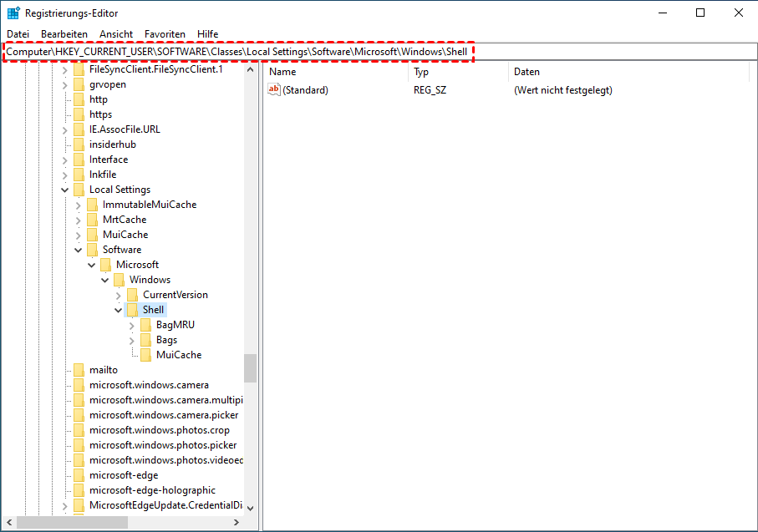
Task: Click the Windows folder icon
Action: click(119, 280)
